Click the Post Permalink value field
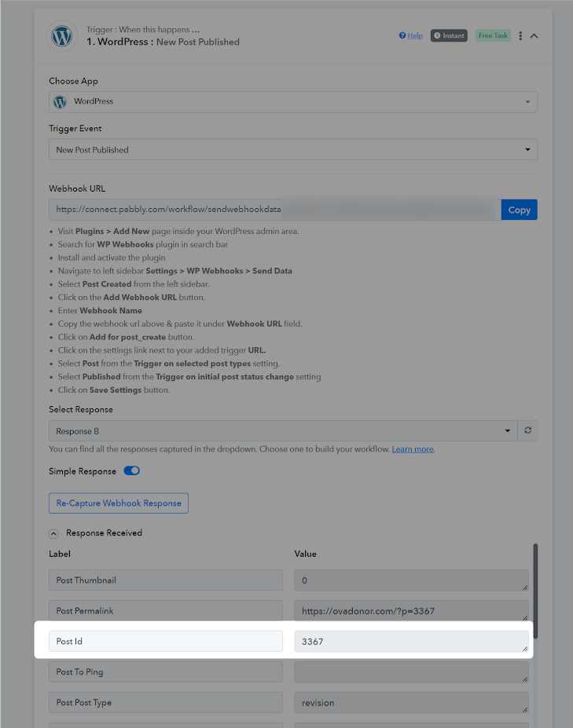Screen dimensions: 573x728 (x=411, y=610)
